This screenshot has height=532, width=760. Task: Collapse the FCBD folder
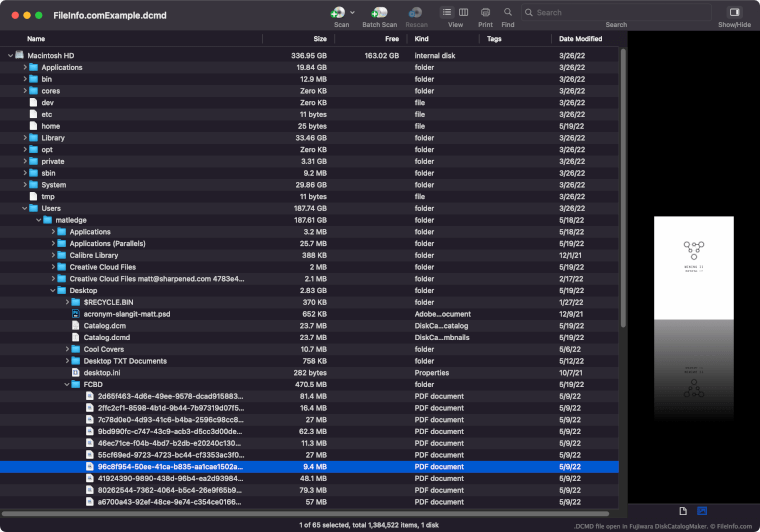tap(67, 384)
